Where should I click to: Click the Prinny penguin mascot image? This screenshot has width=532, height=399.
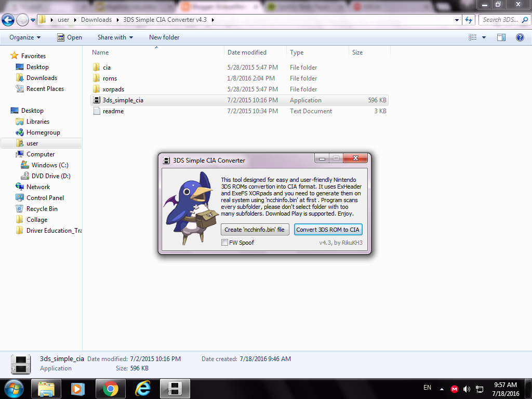pos(192,208)
